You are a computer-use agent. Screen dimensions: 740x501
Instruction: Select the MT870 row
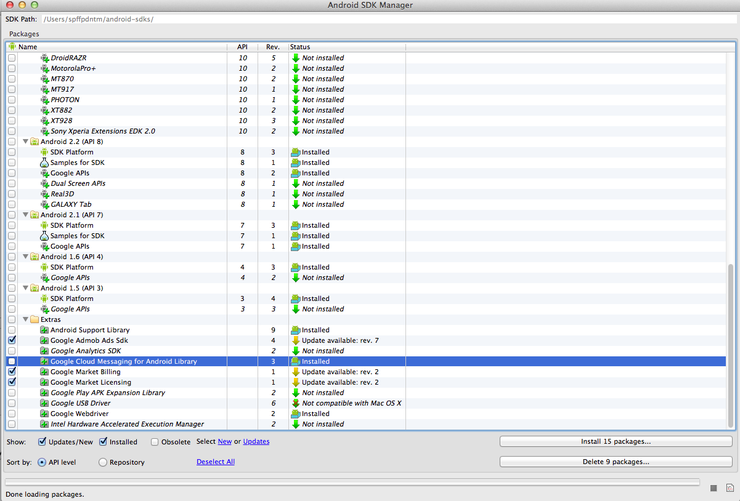pos(366,79)
